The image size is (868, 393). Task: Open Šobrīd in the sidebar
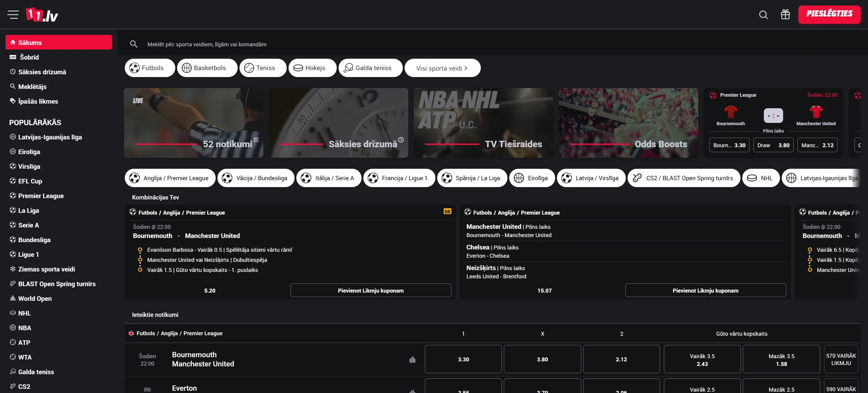[x=29, y=57]
